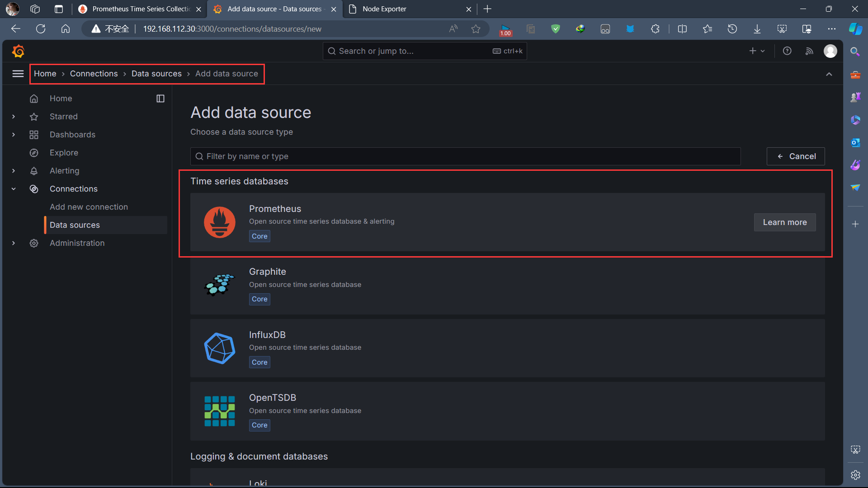This screenshot has height=488, width=868.
Task: Open the Data sources breadcrumb link
Action: coord(156,74)
